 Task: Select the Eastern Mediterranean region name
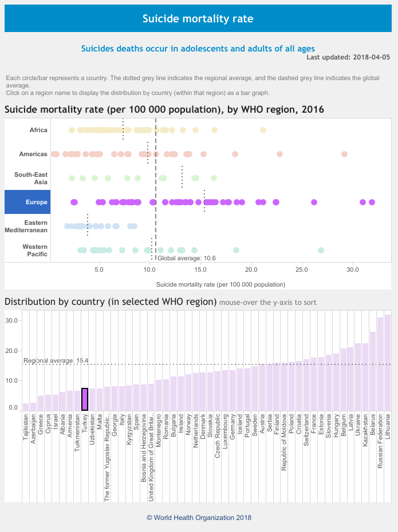pyautogui.click(x=26, y=226)
